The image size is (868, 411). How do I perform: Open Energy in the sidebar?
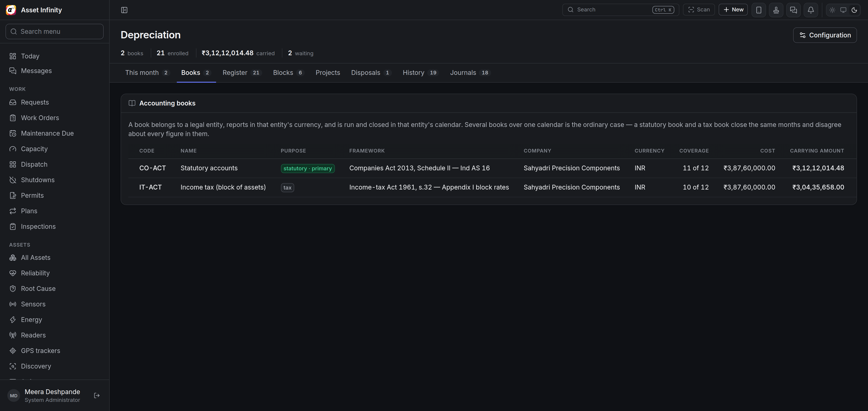[55, 320]
